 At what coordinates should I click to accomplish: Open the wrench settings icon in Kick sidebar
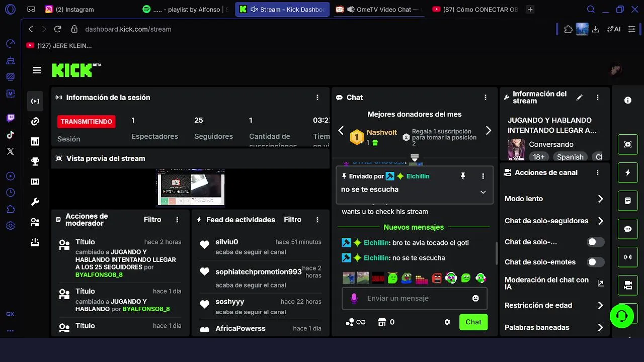[35, 202]
